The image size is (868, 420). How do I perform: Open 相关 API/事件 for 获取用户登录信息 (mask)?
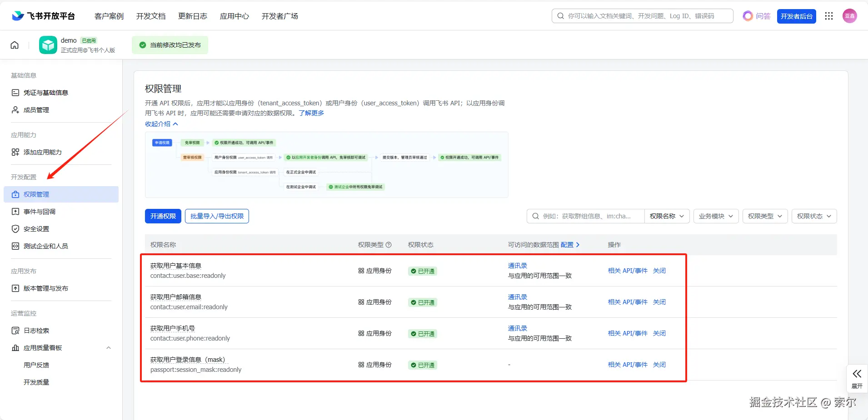(x=628, y=365)
